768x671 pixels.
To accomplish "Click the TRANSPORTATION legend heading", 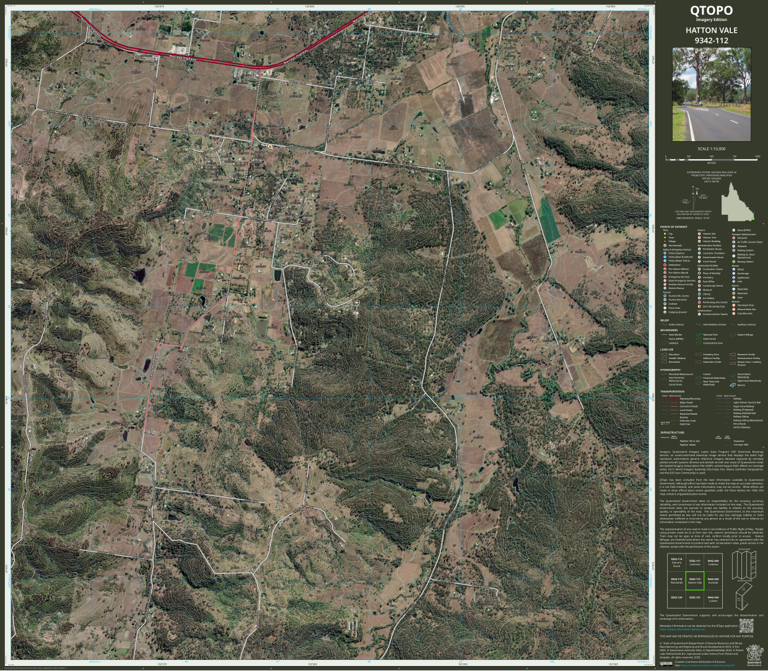I will 672,392.
